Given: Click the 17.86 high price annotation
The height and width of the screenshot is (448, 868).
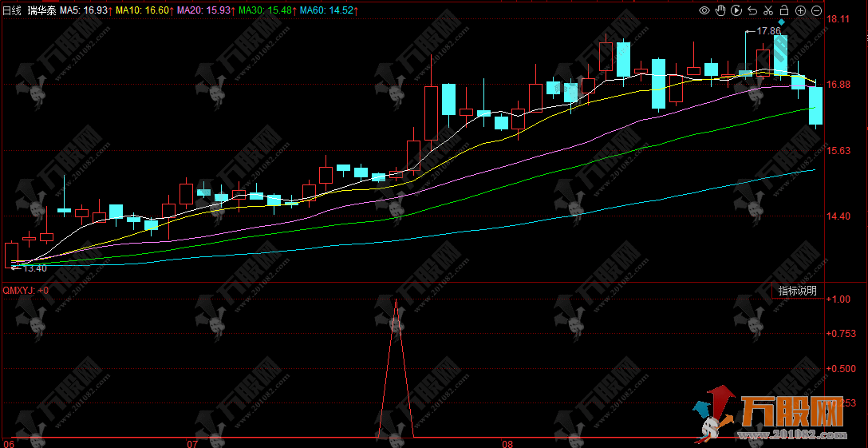Looking at the screenshot, I should click(x=768, y=31).
